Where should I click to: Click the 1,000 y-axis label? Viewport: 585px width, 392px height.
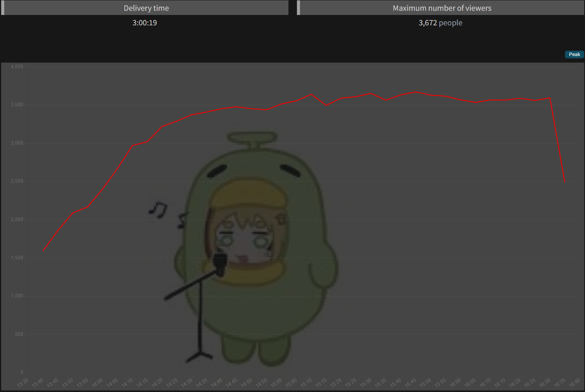click(17, 296)
